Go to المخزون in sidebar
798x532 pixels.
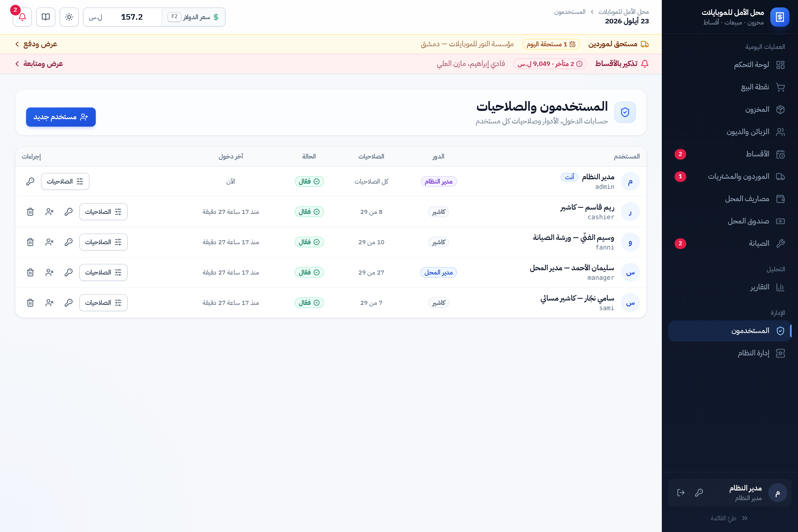coord(730,110)
